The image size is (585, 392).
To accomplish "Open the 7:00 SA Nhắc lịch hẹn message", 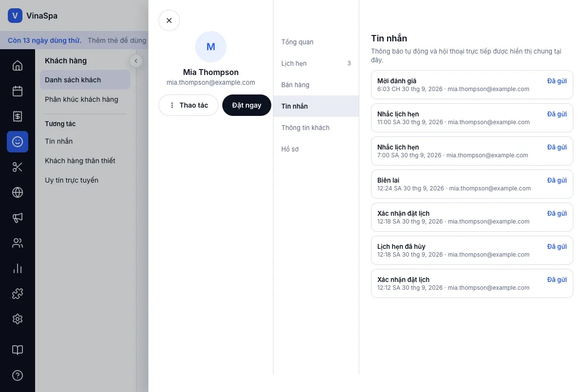I will click(x=472, y=151).
